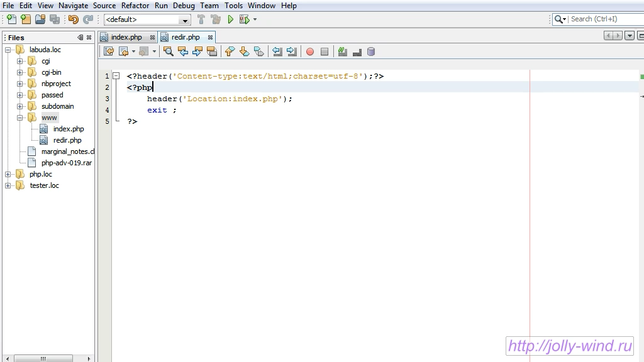Click Next Bookmark icon

click(x=245, y=52)
